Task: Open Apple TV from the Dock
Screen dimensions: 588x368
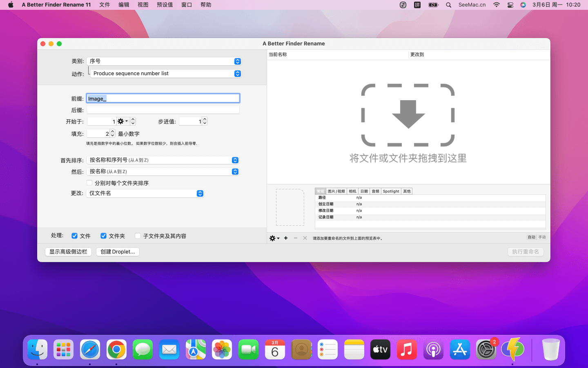Action: pyautogui.click(x=380, y=350)
